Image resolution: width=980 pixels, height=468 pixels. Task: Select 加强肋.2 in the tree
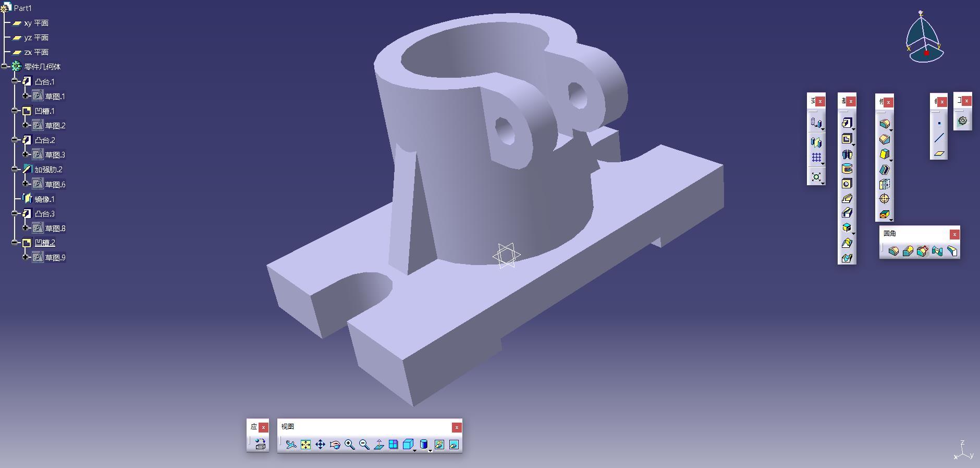(x=48, y=170)
